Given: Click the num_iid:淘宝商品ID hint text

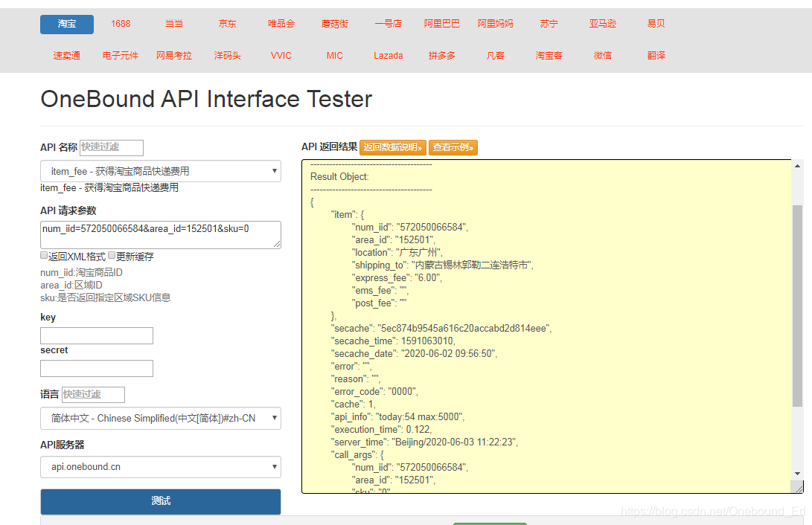Looking at the screenshot, I should coord(81,273).
